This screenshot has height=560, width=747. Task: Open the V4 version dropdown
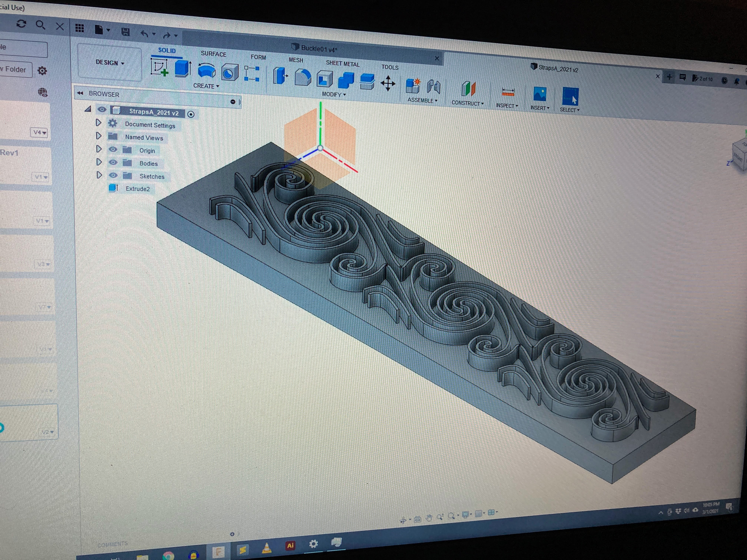[x=39, y=132]
